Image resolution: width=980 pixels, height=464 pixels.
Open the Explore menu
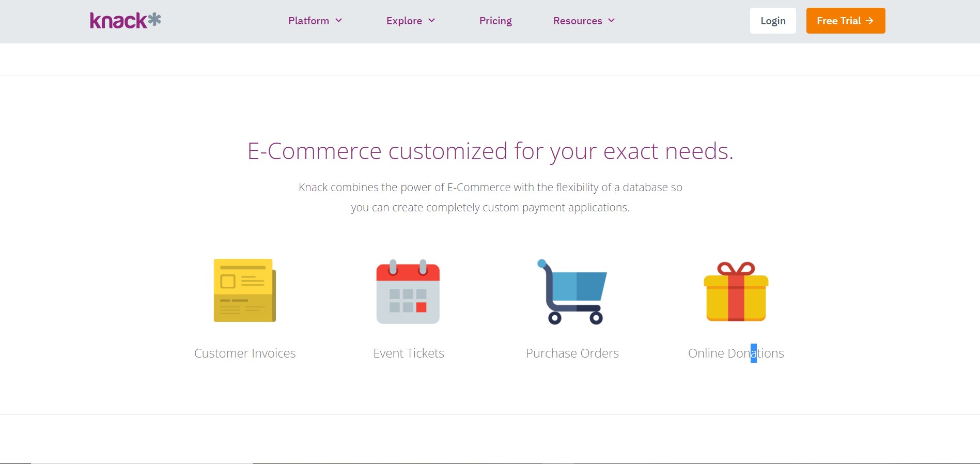pos(411,21)
